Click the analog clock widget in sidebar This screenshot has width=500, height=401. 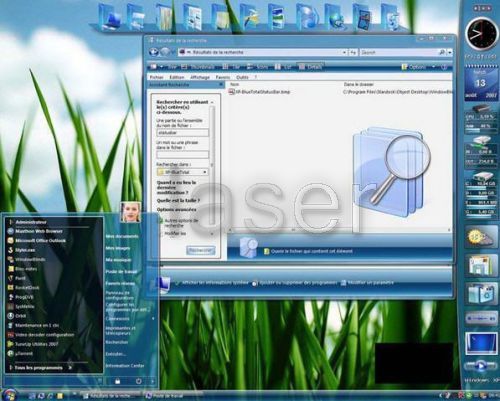pos(481,34)
